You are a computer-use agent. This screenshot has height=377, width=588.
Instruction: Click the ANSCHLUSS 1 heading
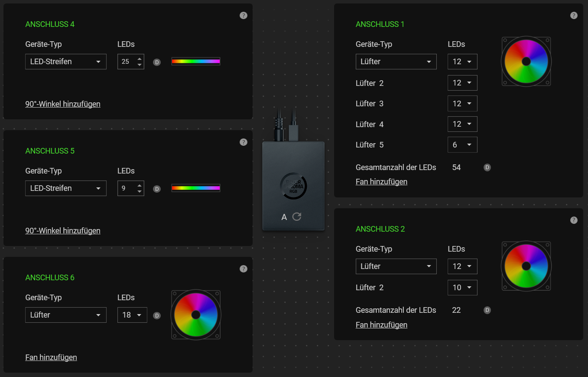pos(380,24)
